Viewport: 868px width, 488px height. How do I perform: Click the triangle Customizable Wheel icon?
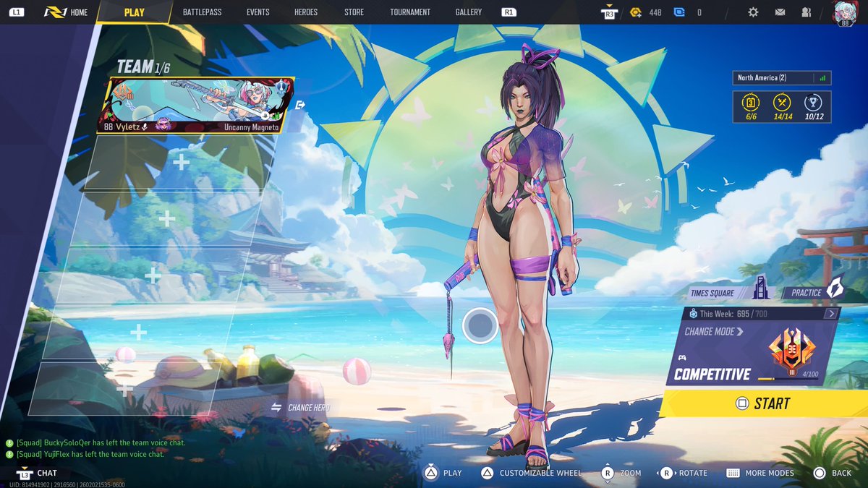click(x=488, y=473)
